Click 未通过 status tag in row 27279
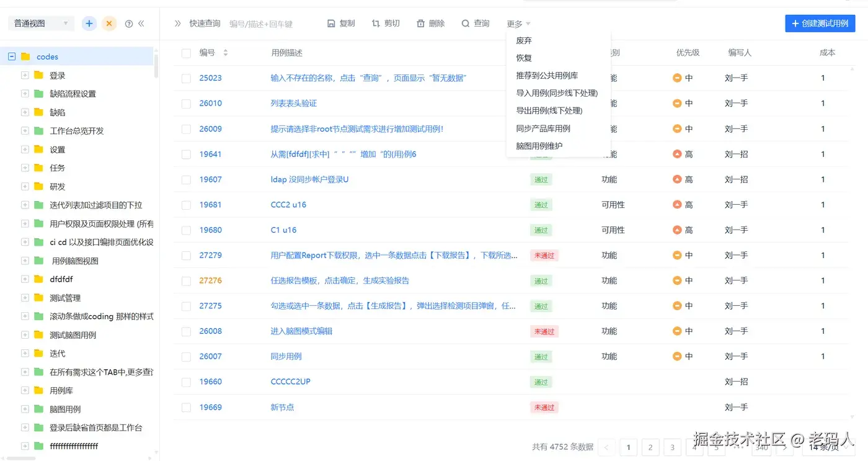The image size is (868, 461). point(544,255)
